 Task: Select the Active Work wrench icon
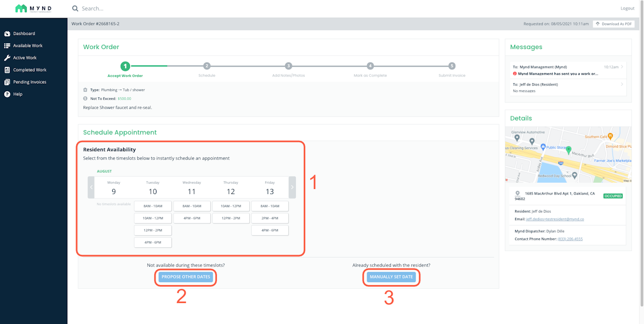pos(7,58)
